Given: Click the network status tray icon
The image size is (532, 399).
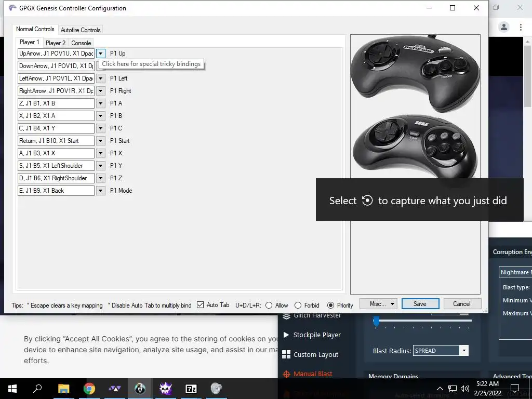Looking at the screenshot, I should [453, 389].
